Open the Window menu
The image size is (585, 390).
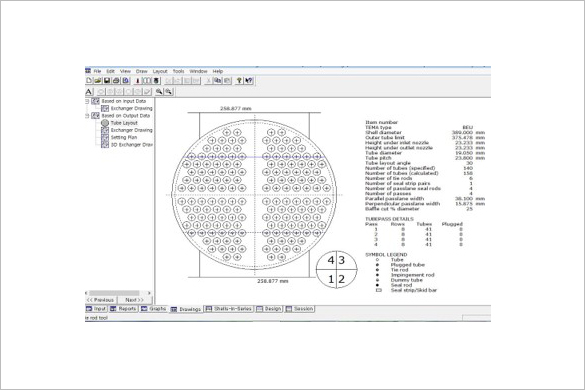point(198,71)
